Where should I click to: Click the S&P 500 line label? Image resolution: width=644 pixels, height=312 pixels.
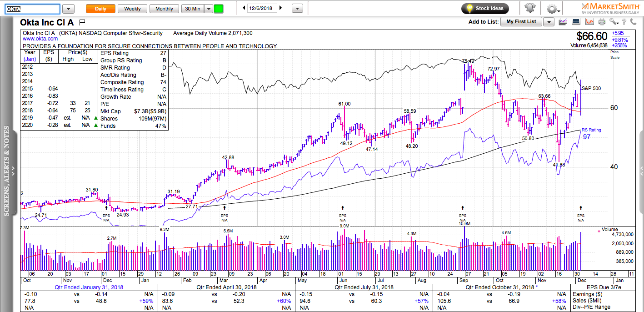coord(591,88)
